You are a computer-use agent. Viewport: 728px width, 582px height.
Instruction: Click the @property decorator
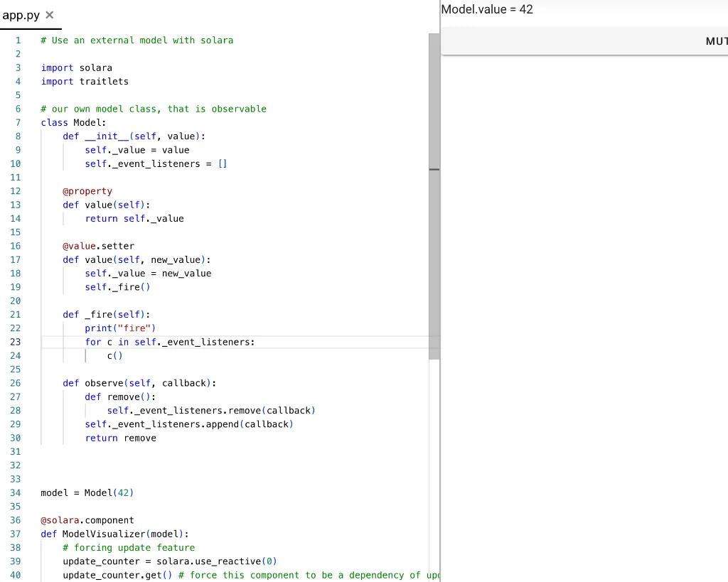click(x=87, y=191)
